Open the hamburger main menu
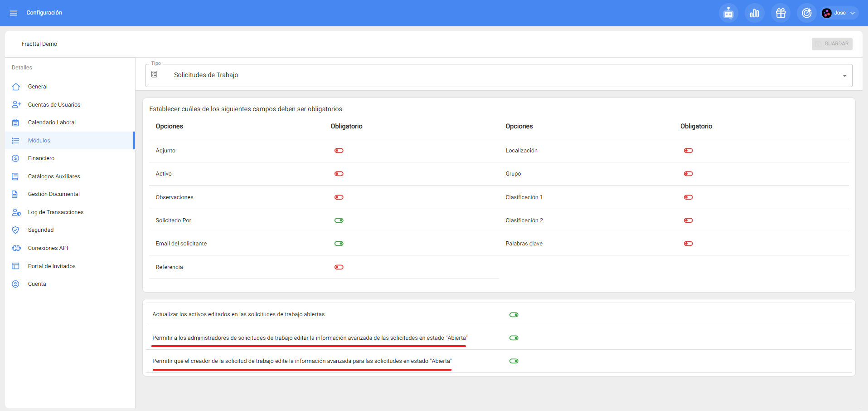Image resolution: width=868 pixels, height=411 pixels. coord(14,13)
